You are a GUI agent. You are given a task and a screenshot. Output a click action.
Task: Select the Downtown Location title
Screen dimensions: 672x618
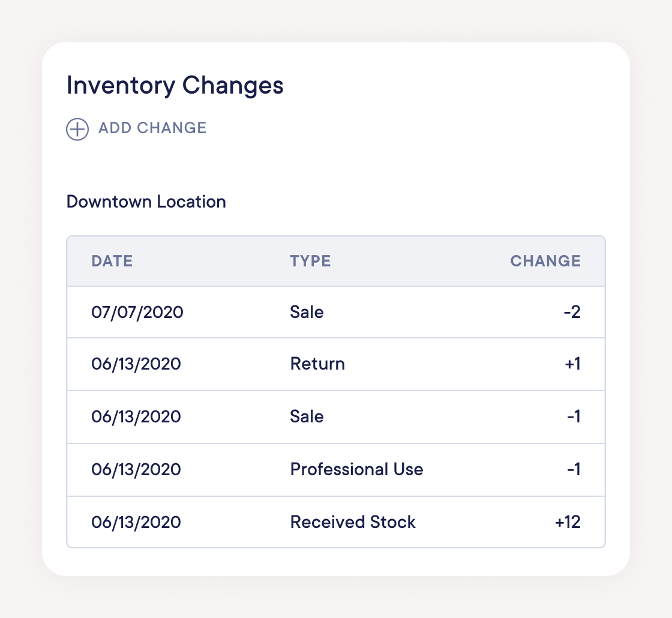146,202
